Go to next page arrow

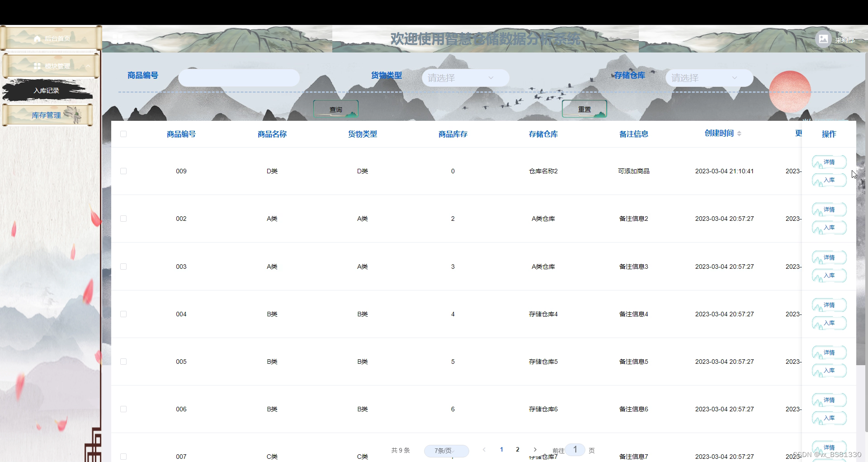pyautogui.click(x=535, y=450)
